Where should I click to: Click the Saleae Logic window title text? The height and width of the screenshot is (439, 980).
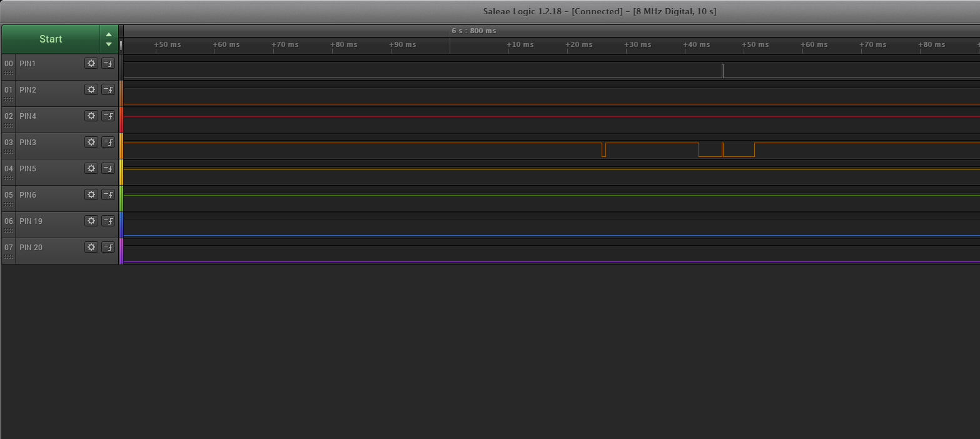(x=600, y=12)
